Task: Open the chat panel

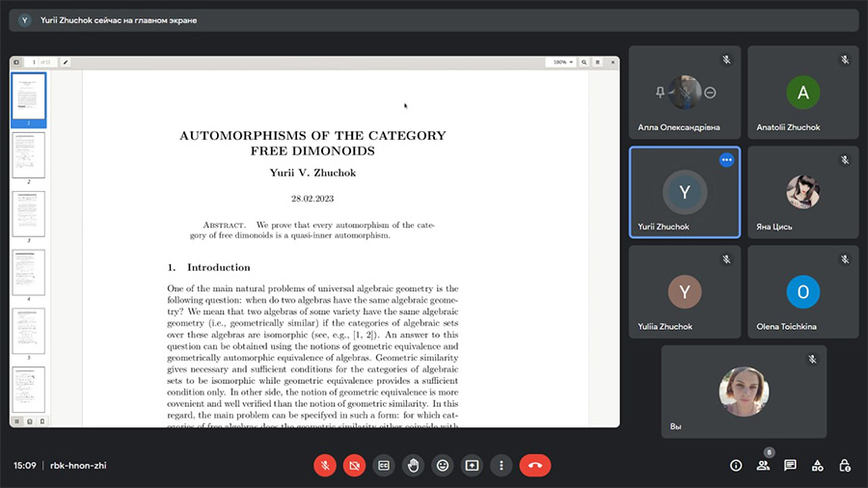Action: [x=790, y=465]
